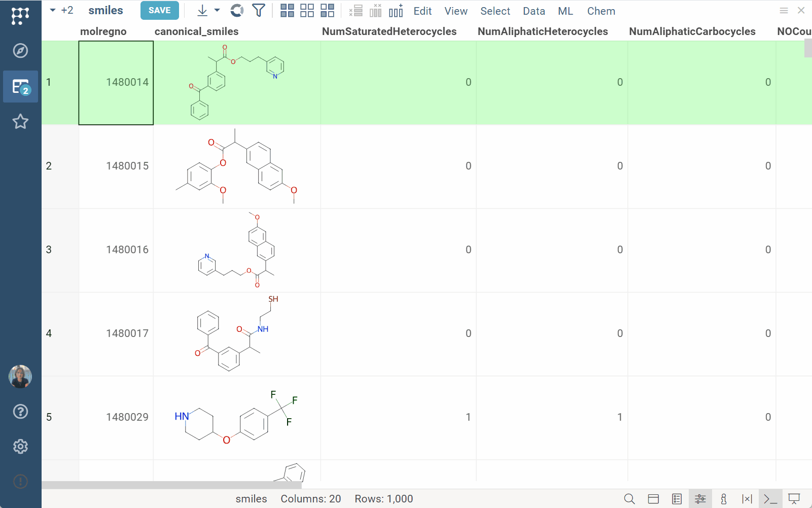Image resolution: width=812 pixels, height=508 pixels.
Task: Click the add new column icon
Action: 396,11
